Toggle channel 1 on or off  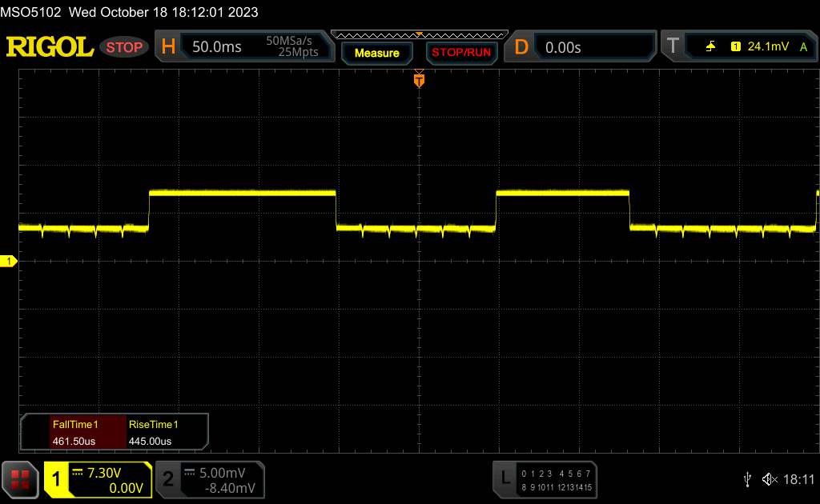(56, 479)
